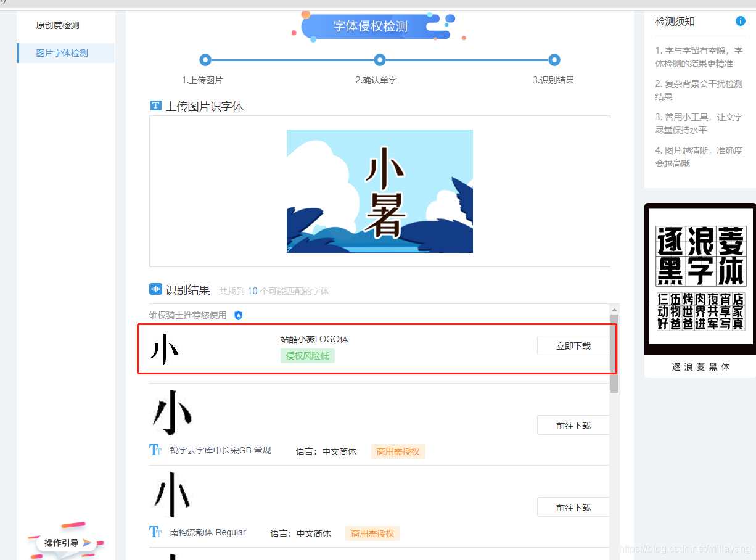The height and width of the screenshot is (560, 756).
Task: Click the 字体侵权检测 banner title
Action: click(371, 27)
